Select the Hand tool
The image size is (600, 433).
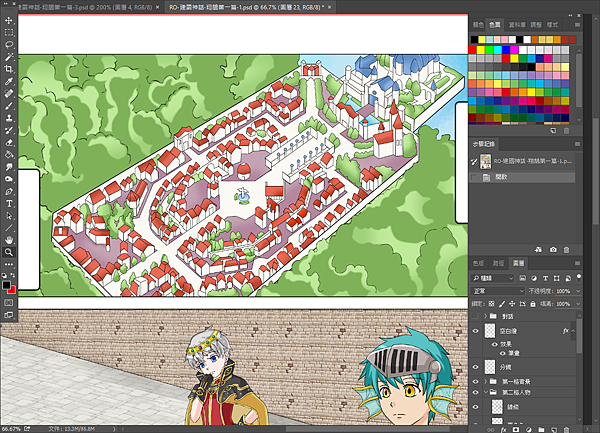tap(9, 240)
